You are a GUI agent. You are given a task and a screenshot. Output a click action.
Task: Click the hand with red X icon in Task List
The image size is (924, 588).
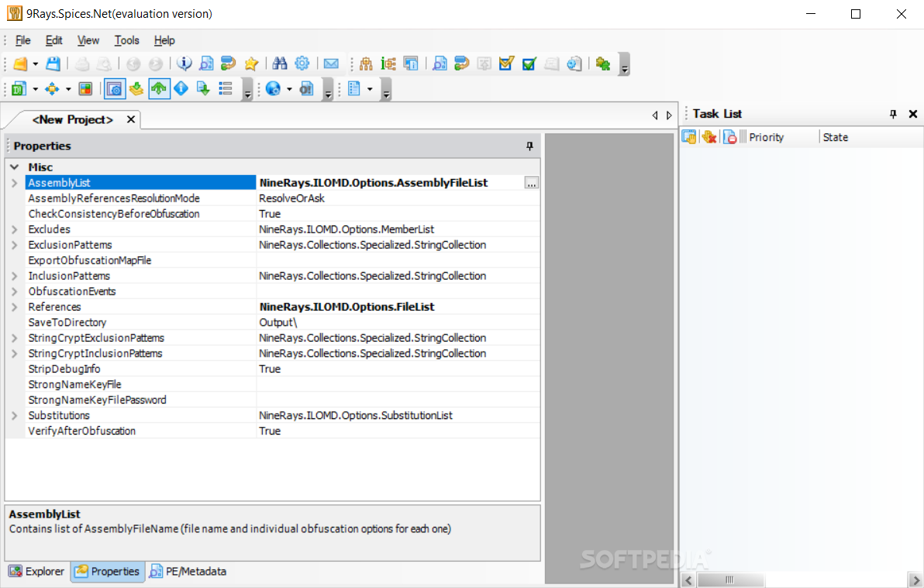click(x=709, y=136)
